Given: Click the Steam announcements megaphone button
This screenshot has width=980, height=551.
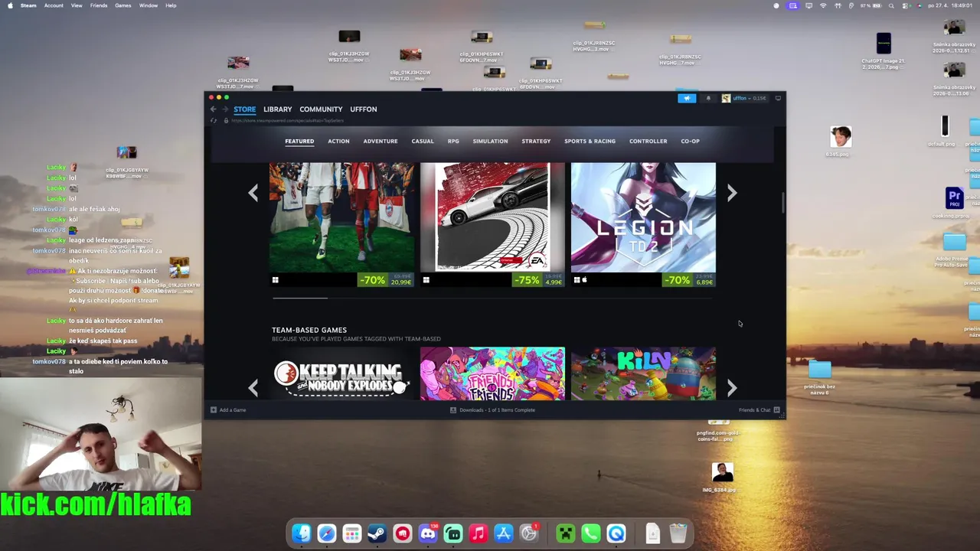Looking at the screenshot, I should click(x=687, y=98).
